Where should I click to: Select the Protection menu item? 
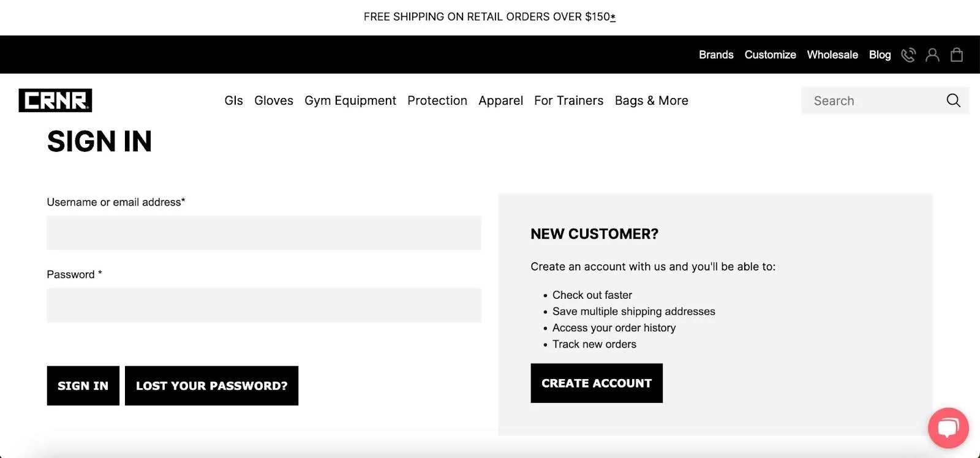(x=437, y=100)
